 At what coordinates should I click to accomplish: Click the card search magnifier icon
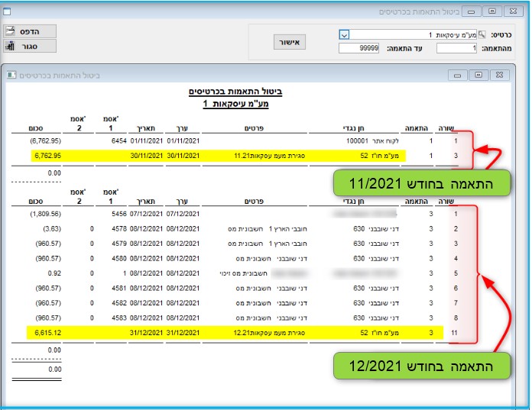pyautogui.click(x=482, y=34)
